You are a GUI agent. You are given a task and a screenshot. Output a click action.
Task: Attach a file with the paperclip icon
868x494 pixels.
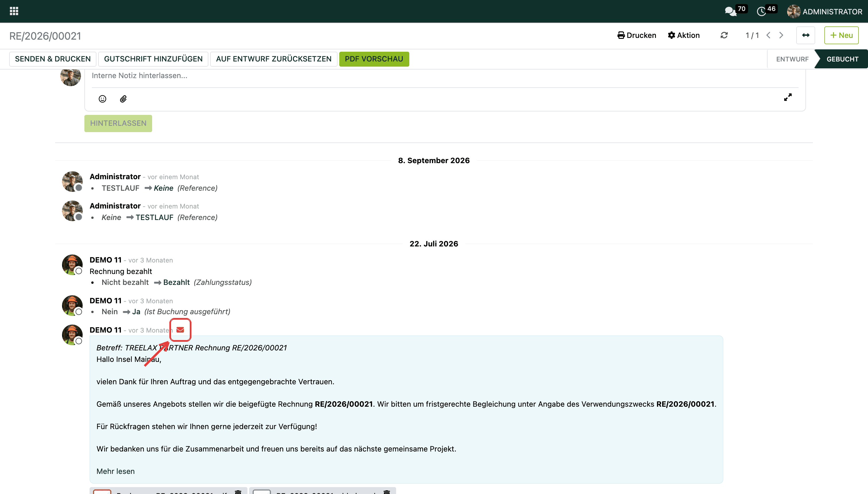[x=123, y=99]
